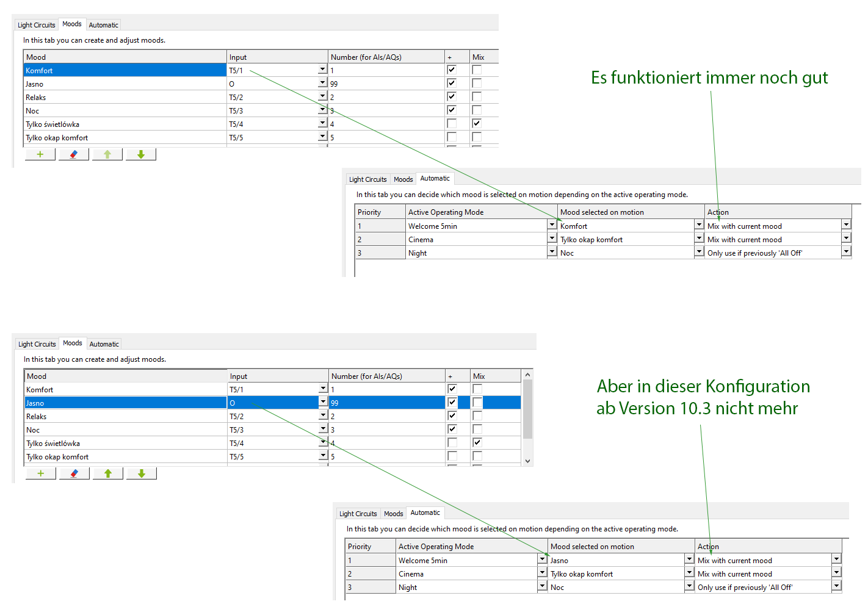Image resolution: width=868 pixels, height=615 pixels.
Task: Open Light Circuits tab in the lower Moods panel
Action: [37, 344]
